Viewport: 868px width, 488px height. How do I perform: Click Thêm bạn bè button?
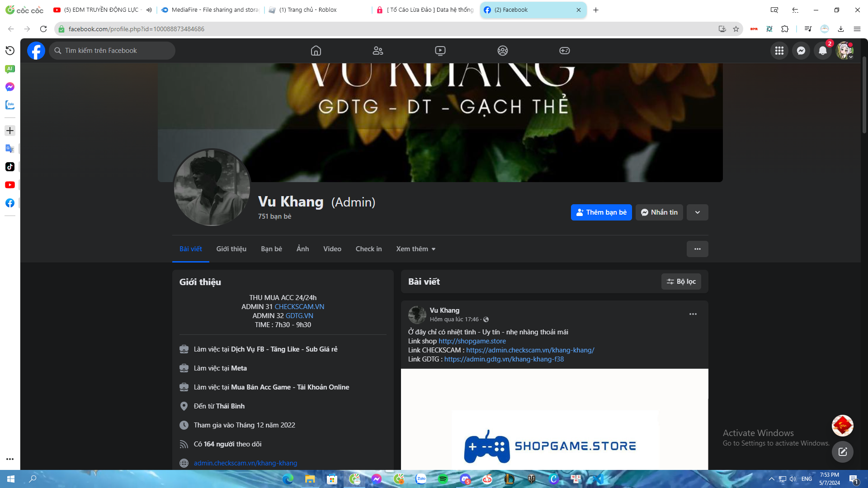coord(601,212)
